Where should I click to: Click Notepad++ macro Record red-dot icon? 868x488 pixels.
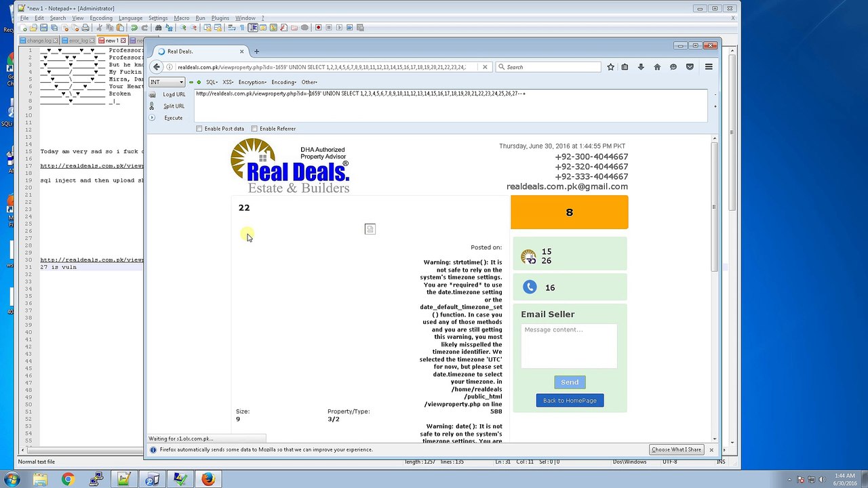(318, 28)
